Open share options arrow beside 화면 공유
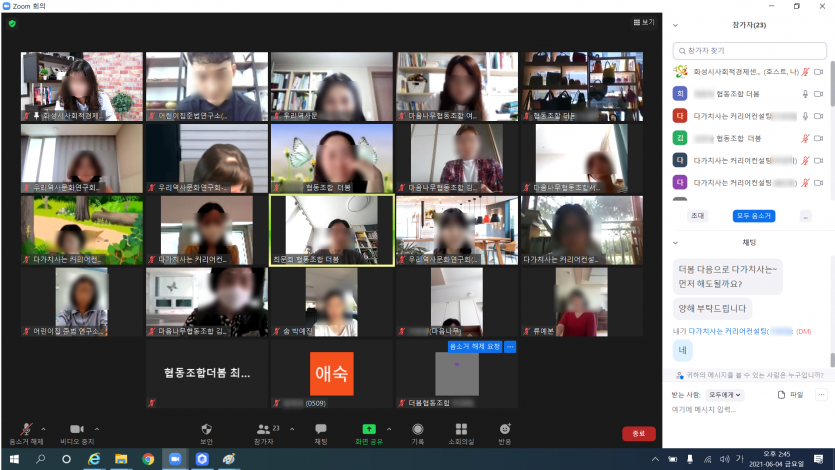 pos(389,429)
